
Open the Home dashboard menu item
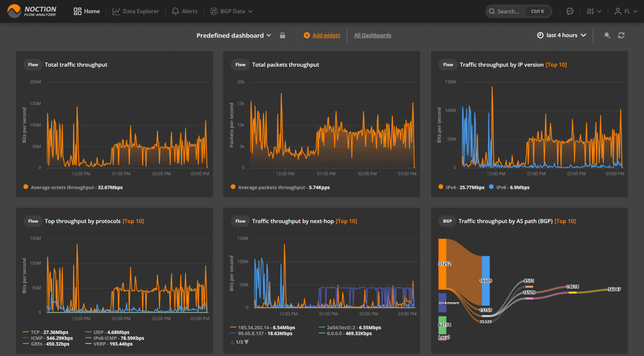(87, 11)
